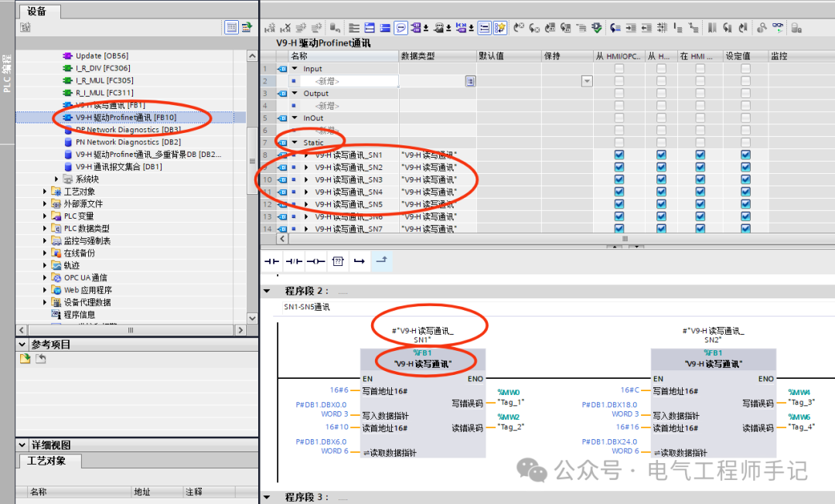Uncheck 设定值 box for V9-H 读写通讯_SN7 row
The width and height of the screenshot is (835, 504).
point(745,228)
